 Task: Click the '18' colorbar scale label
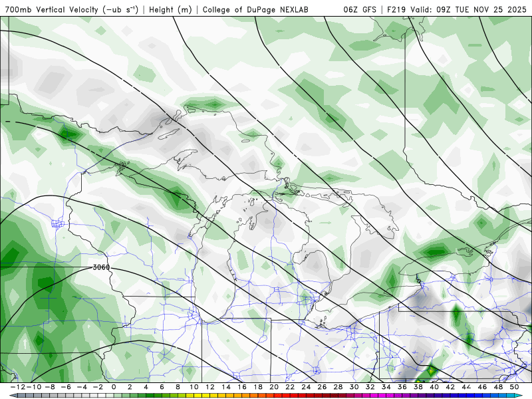pos(258,387)
